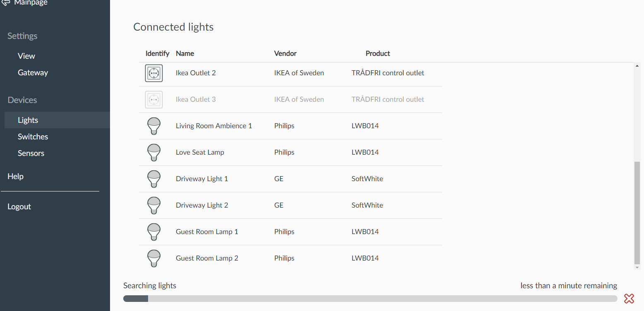
Task: Open the View settings page
Action: pos(26,56)
